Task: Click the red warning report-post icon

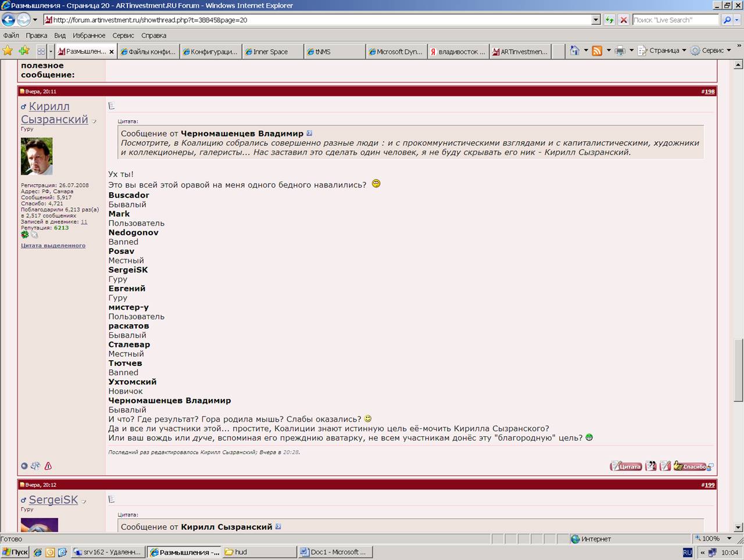Action: click(48, 466)
